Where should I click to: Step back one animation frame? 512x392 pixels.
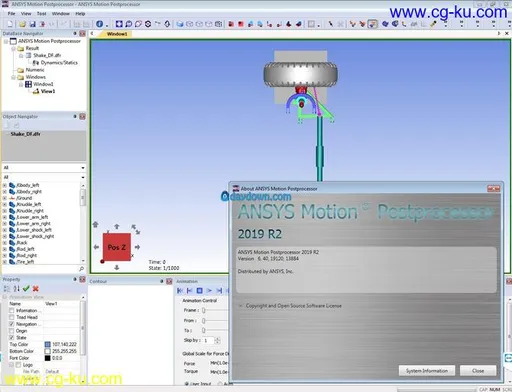[x=190, y=291]
